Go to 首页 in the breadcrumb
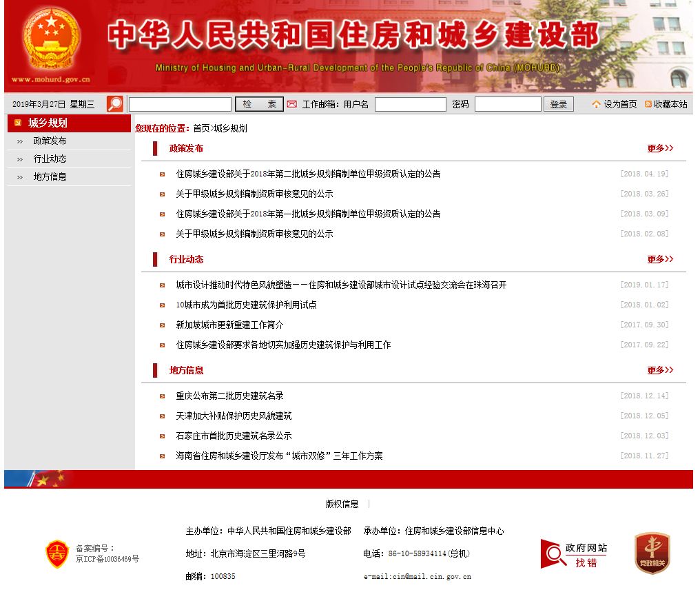Screen dimensions: 700x601 point(201,129)
